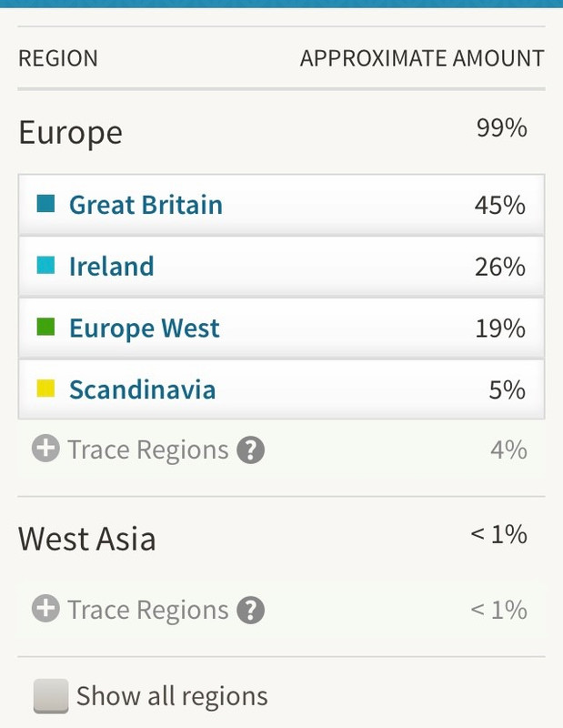This screenshot has width=563, height=728.
Task: Open the Scandinavia region details
Action: point(281,389)
